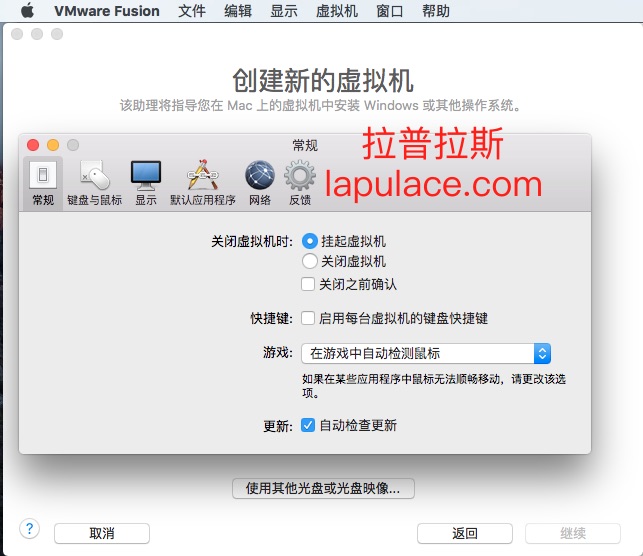Open 默认应用程序 default applications preferences

click(203, 182)
